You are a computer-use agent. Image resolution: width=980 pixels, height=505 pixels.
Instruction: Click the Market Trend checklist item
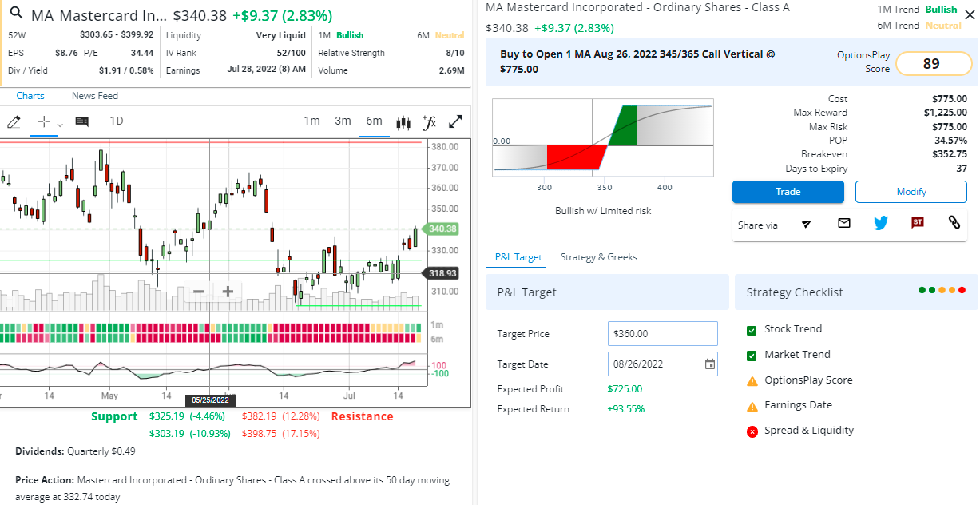click(x=797, y=355)
